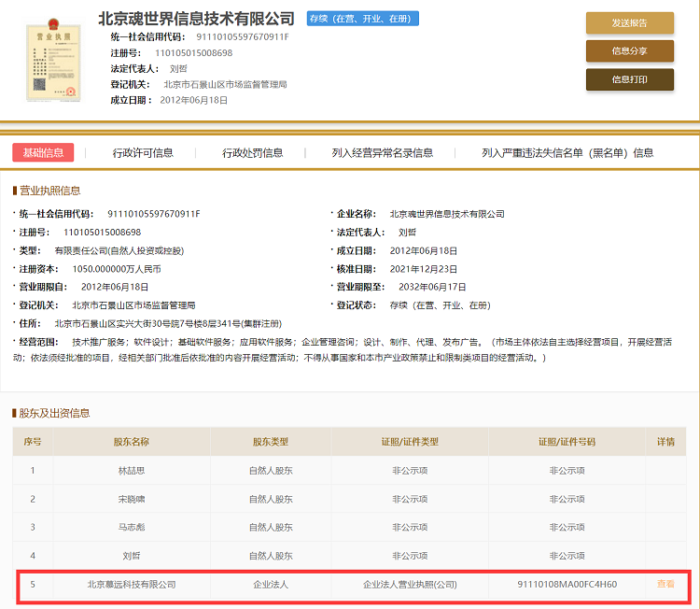Click the 企业法人 shareholder type cell
This screenshot has width=700, height=609.
271,585
